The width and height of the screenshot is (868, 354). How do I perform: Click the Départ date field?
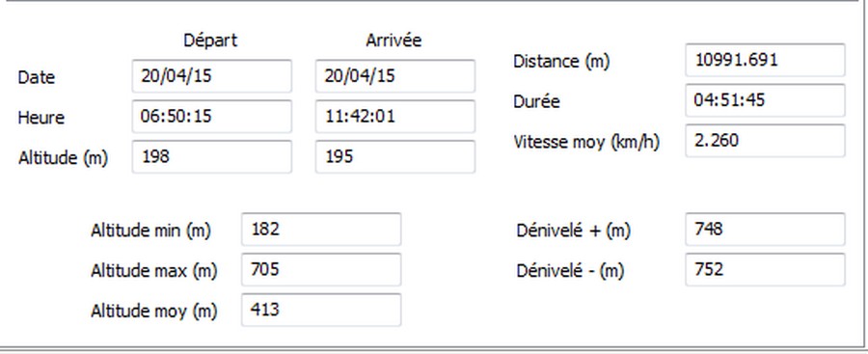point(211,76)
